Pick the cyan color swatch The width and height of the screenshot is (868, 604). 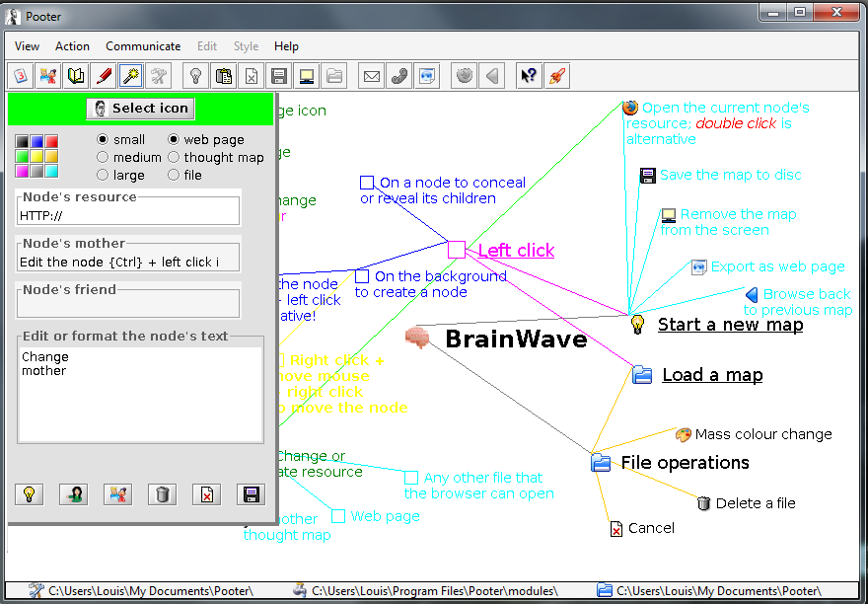click(x=51, y=171)
